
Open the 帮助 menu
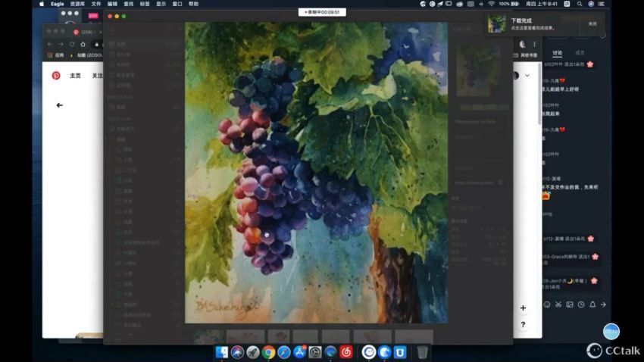pos(193,4)
